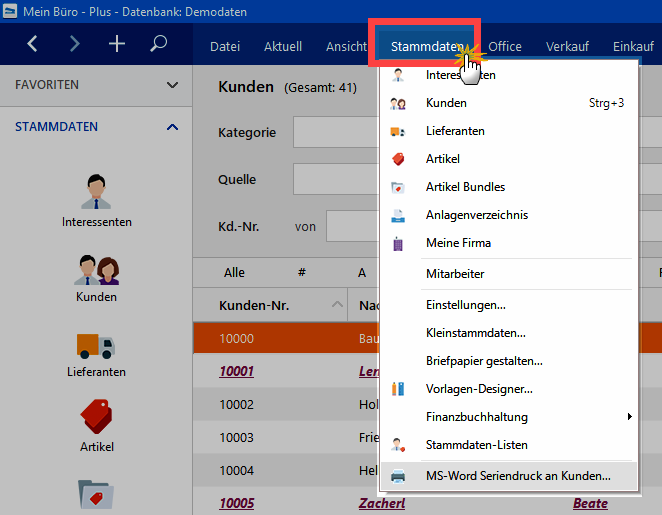Click the Meine Firma building icon
The width and height of the screenshot is (662, 515).
pyautogui.click(x=398, y=244)
